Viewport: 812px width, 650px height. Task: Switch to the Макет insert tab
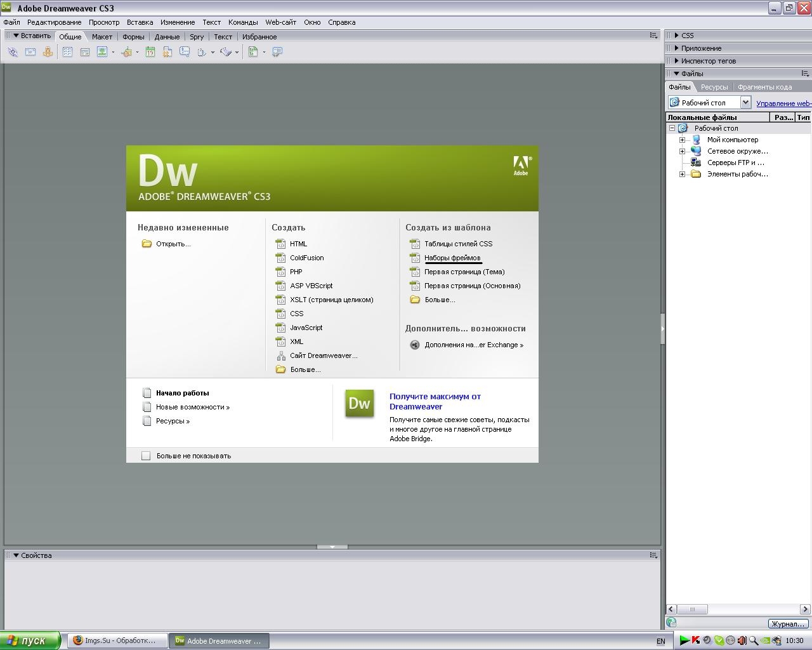tap(101, 37)
